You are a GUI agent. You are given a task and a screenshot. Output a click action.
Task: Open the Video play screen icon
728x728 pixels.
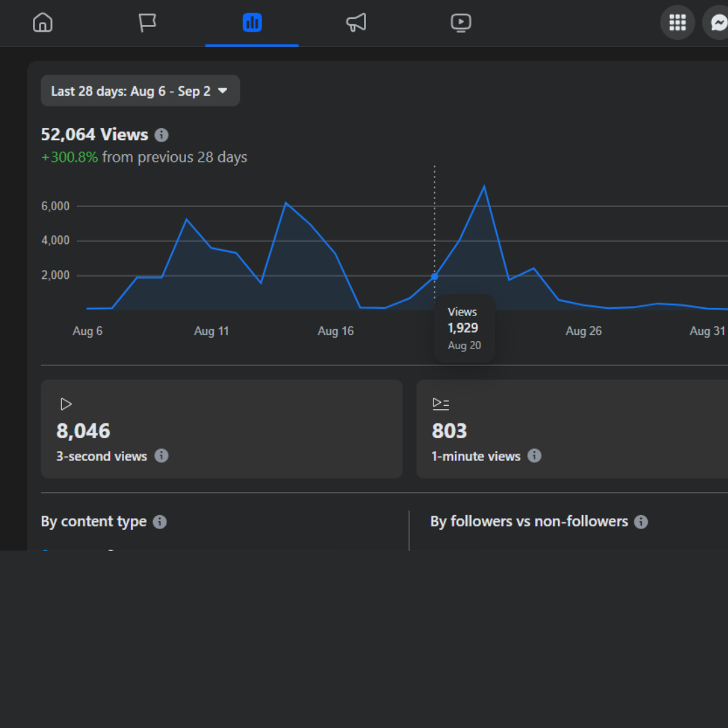[461, 22]
